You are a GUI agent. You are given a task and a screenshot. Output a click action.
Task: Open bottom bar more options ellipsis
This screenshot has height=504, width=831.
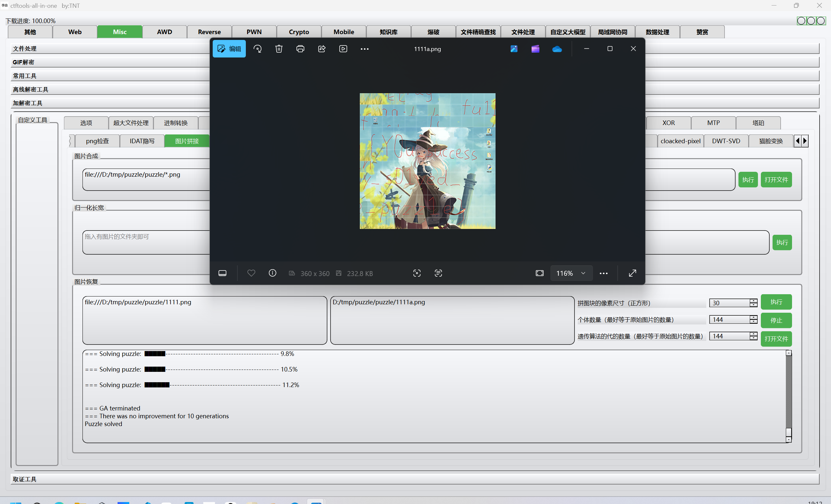(x=604, y=273)
